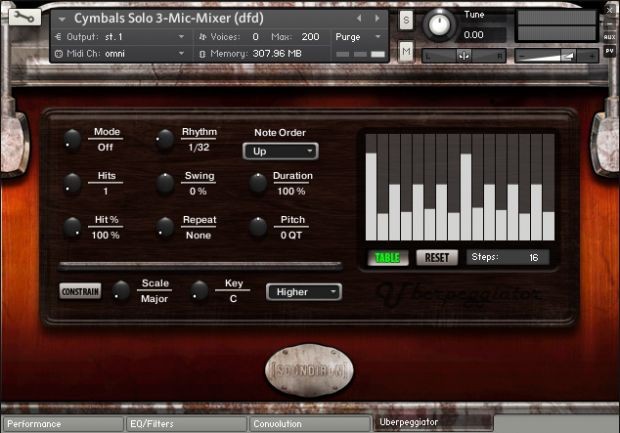Go to the next instrument with the right arrow
The image size is (620, 433).
[x=377, y=18]
